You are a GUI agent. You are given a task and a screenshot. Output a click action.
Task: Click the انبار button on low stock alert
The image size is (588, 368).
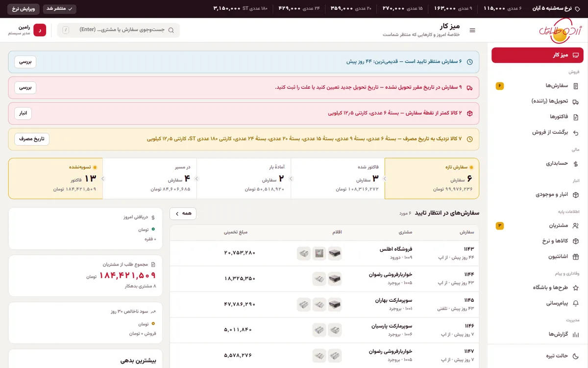[x=23, y=113]
